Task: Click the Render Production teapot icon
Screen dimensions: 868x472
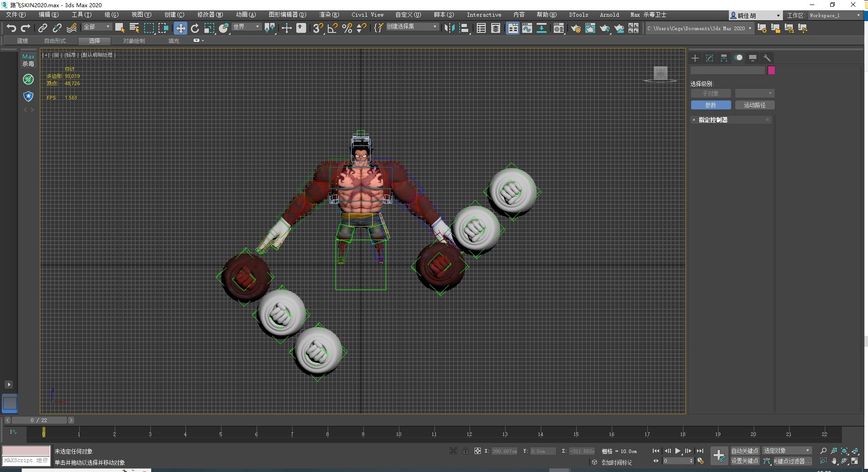Action: click(605, 28)
